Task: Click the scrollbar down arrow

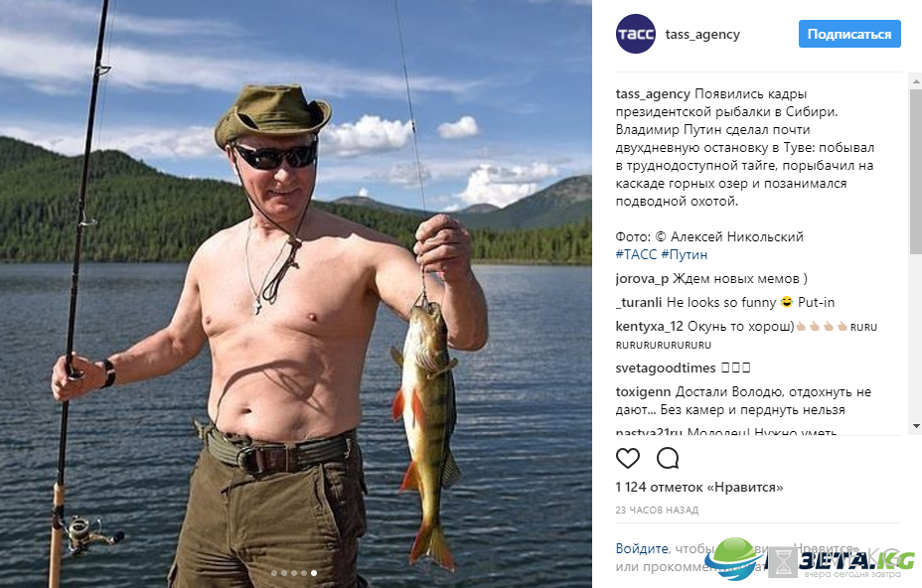Action: click(916, 426)
